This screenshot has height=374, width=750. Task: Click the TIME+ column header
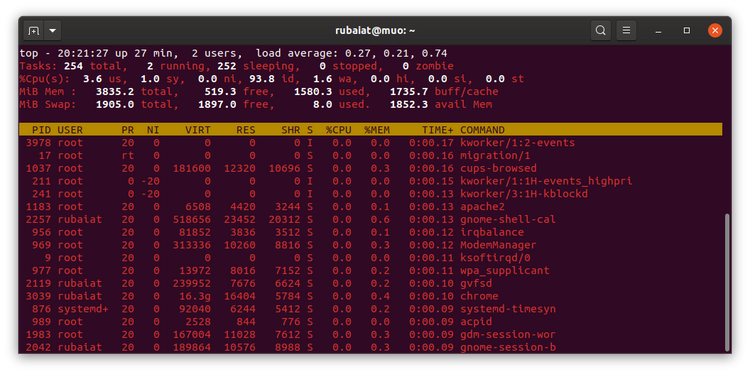click(x=438, y=130)
